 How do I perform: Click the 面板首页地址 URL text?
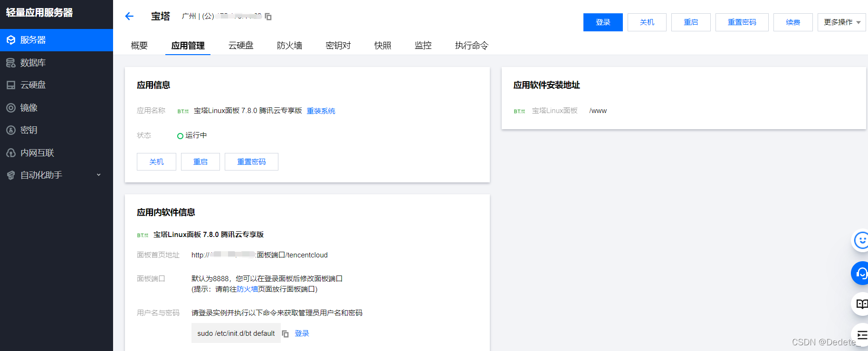(x=259, y=255)
